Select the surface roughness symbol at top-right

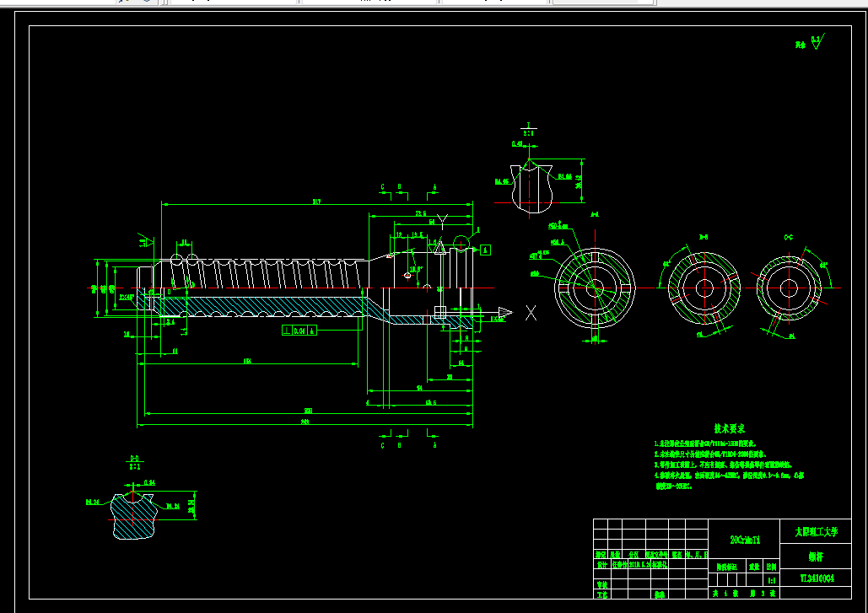pyautogui.click(x=817, y=42)
